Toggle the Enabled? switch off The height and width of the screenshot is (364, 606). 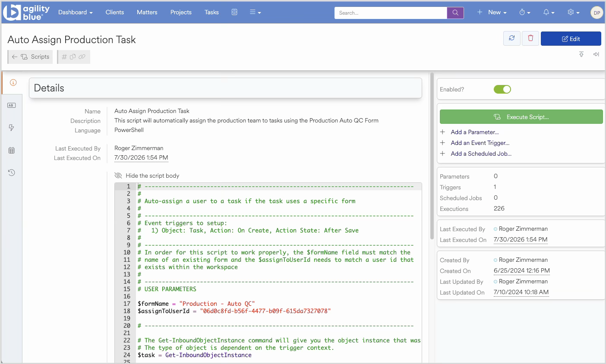pos(502,89)
